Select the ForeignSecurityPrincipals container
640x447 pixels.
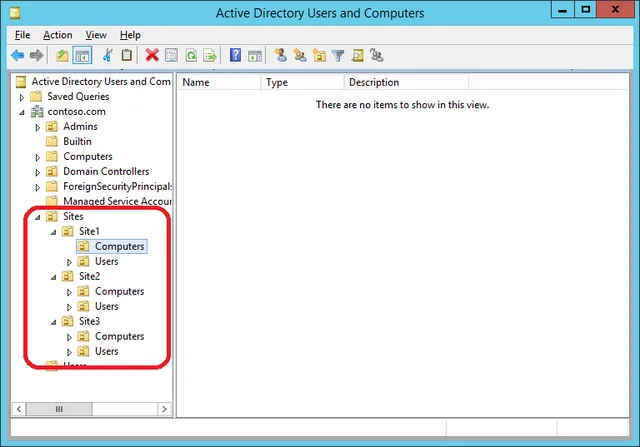(117, 187)
